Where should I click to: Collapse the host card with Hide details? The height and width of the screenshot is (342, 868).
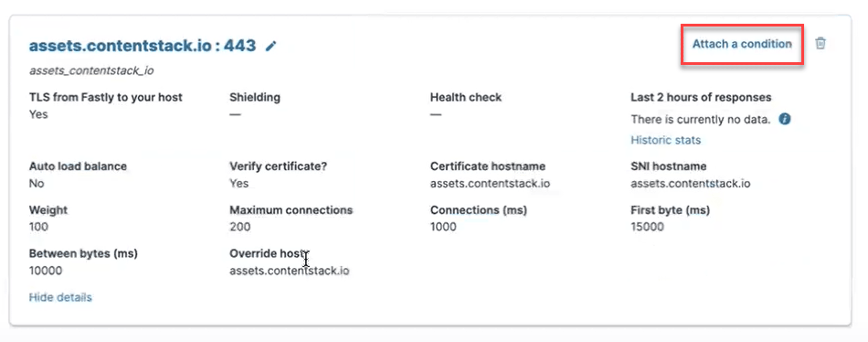click(60, 297)
